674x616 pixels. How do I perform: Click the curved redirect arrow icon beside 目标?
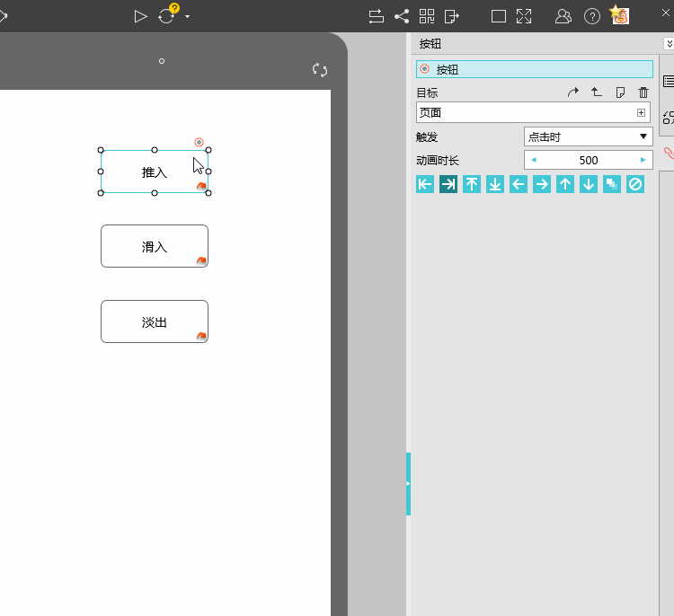click(573, 92)
